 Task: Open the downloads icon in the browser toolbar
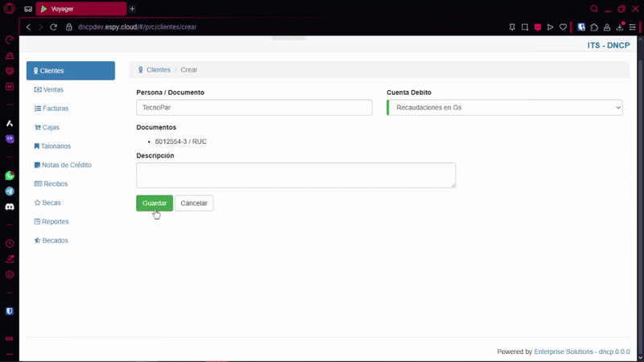[x=620, y=27]
